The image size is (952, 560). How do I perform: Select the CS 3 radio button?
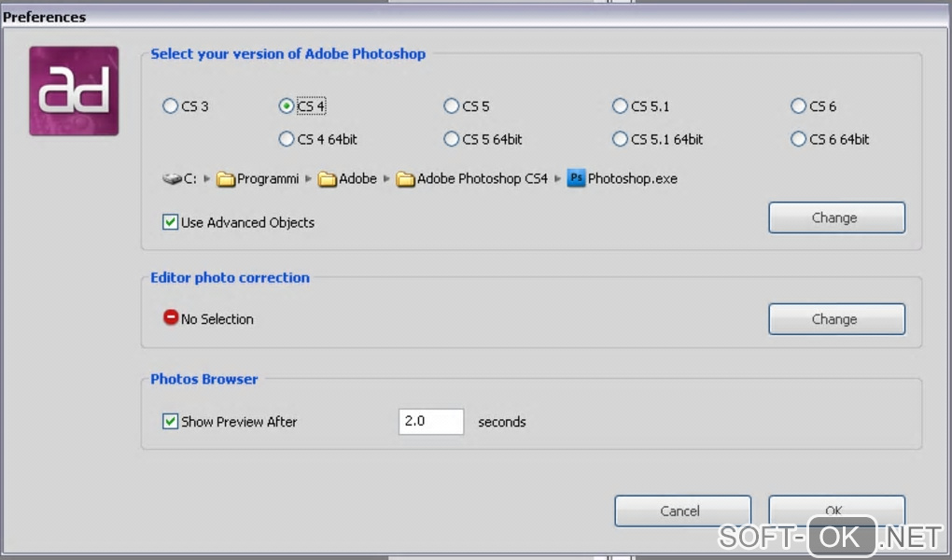click(170, 106)
